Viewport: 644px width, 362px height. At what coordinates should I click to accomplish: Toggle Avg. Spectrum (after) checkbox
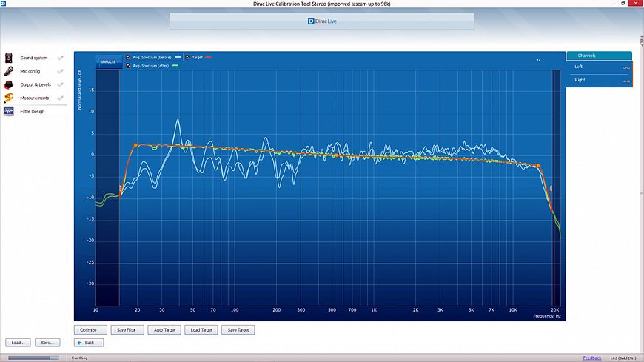click(128, 66)
